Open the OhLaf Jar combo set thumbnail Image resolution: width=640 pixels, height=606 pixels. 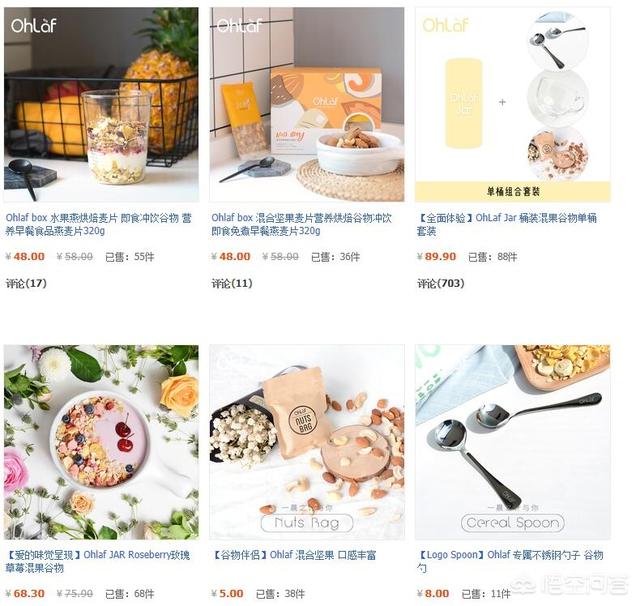pyautogui.click(x=513, y=104)
